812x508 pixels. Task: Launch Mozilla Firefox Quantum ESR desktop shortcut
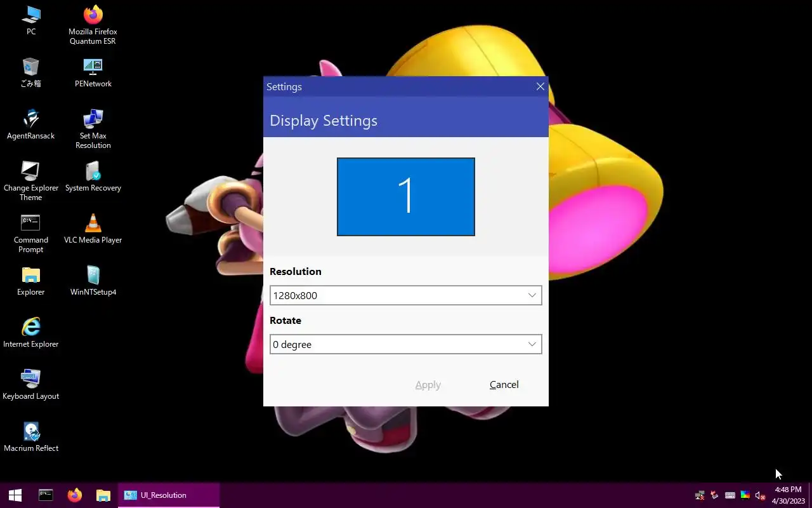point(93,25)
